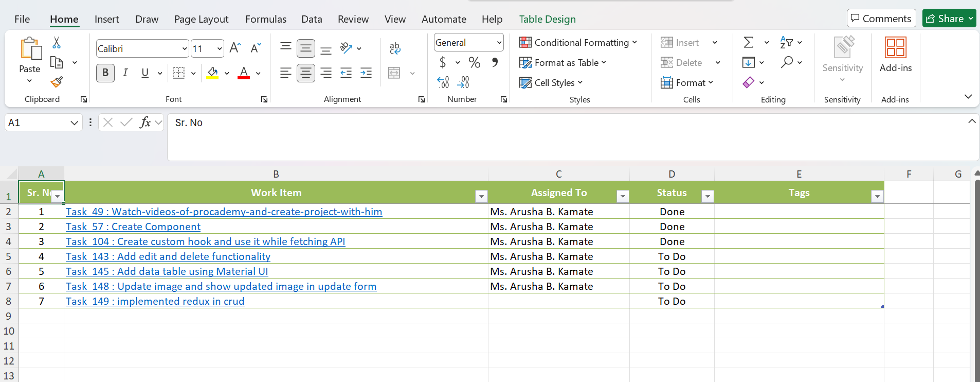The width and height of the screenshot is (980, 382).
Task: Select the Format Painter brush
Action: [57, 82]
